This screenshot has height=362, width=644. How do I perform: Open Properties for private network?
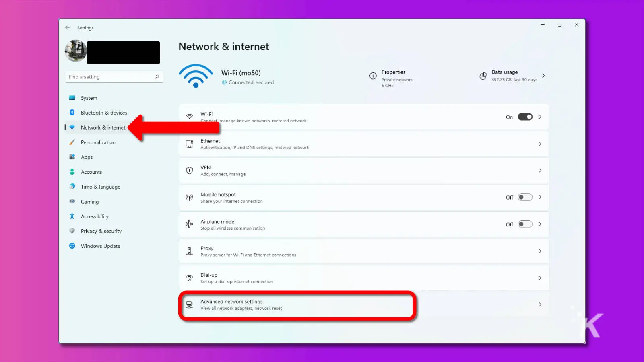click(397, 78)
